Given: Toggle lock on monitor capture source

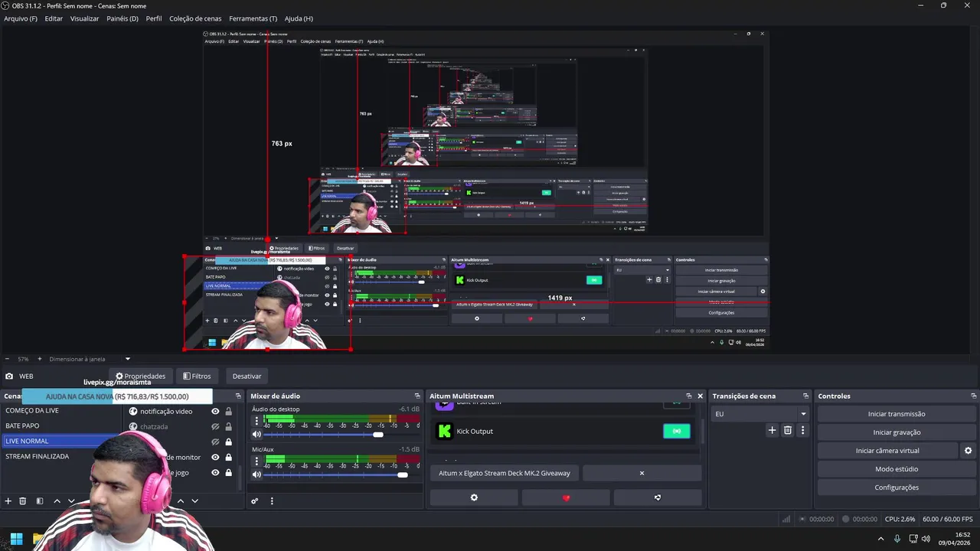Looking at the screenshot, I should click(x=228, y=457).
